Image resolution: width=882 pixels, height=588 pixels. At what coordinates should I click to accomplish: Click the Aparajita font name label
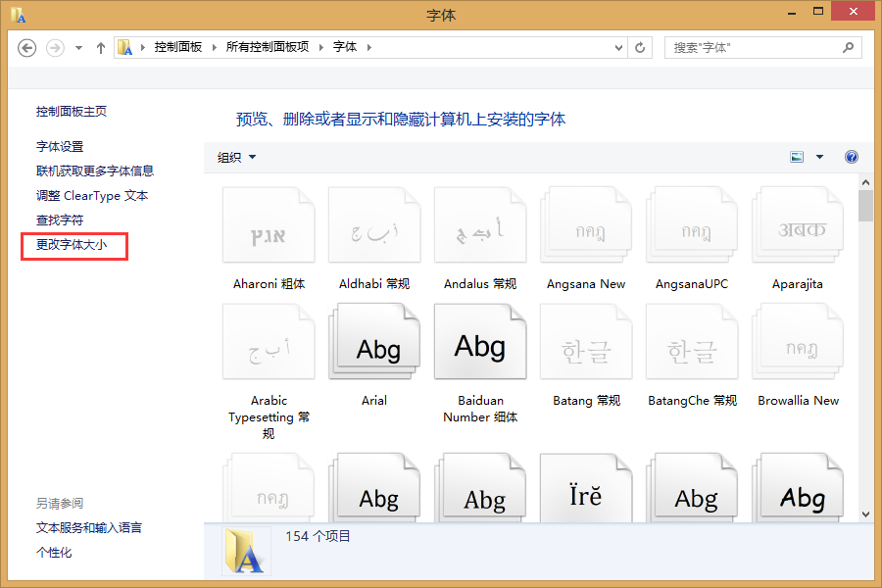pyautogui.click(x=797, y=284)
